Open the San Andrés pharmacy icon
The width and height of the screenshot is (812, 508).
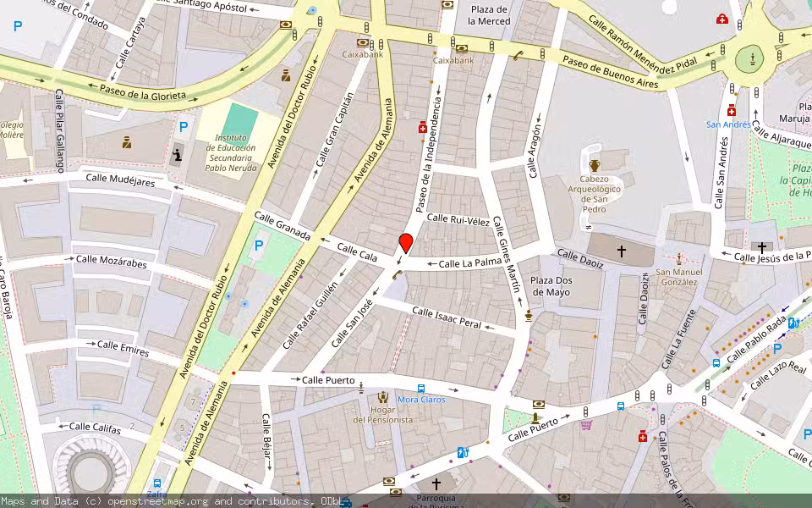pyautogui.click(x=731, y=110)
